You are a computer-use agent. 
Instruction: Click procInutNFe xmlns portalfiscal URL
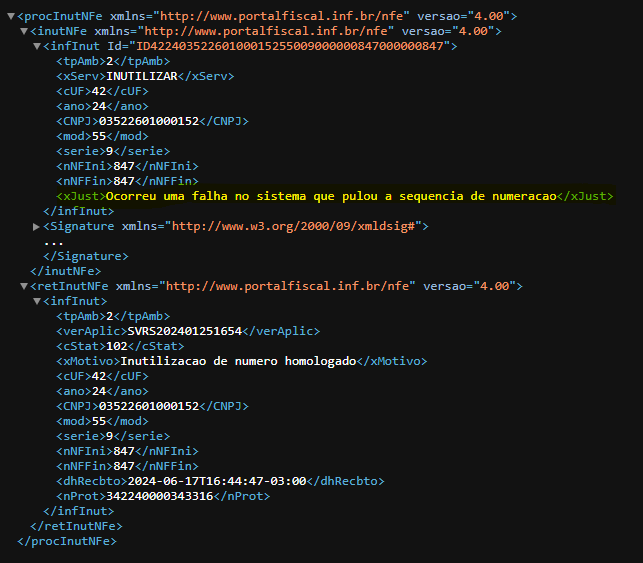coord(281,16)
